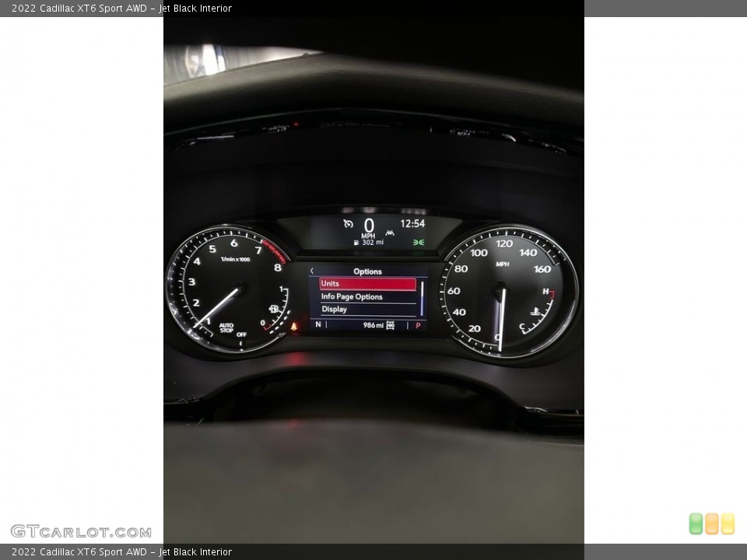Click the N compass heading indicator
The height and width of the screenshot is (560, 747).
[x=318, y=324]
